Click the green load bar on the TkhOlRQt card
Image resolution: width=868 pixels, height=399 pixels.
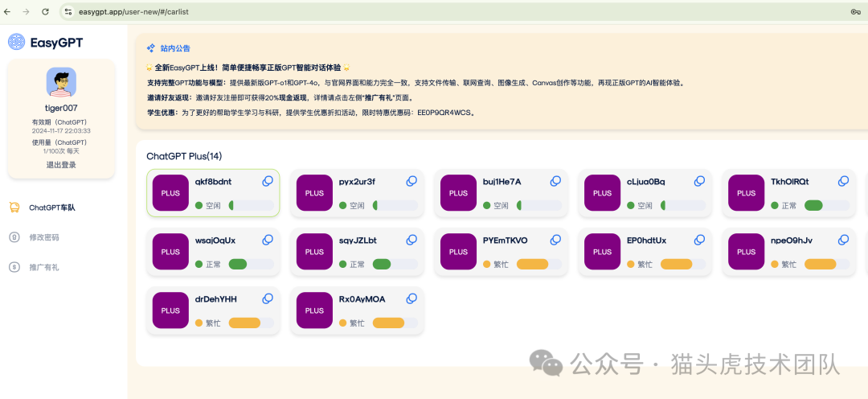point(827,206)
